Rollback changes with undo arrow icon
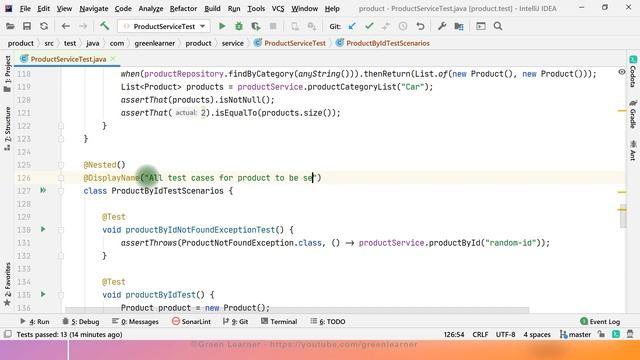 pos(420,27)
